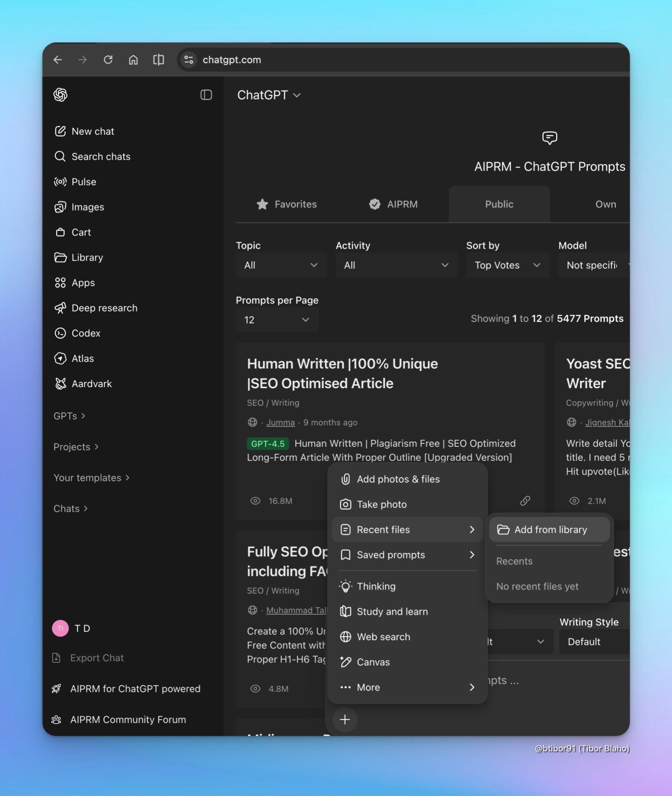Open the ChatGPT model selector dropdown
672x796 pixels.
click(x=269, y=95)
